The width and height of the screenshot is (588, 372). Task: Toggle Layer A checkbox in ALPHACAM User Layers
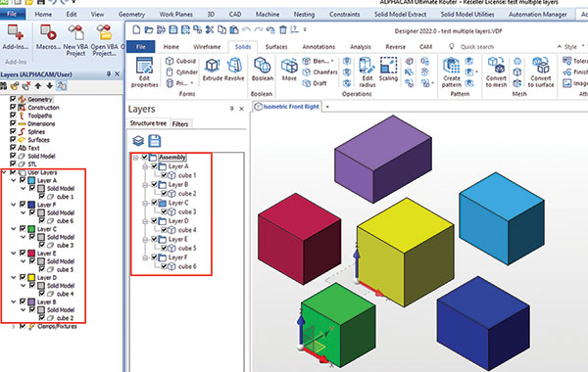(x=23, y=180)
